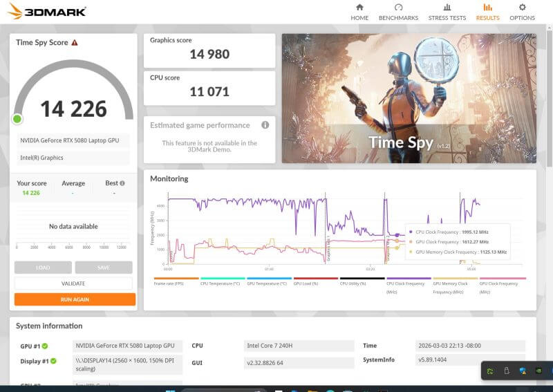This screenshot has height=392, width=553.
Task: Click the Validate button
Action: pyautogui.click(x=73, y=283)
